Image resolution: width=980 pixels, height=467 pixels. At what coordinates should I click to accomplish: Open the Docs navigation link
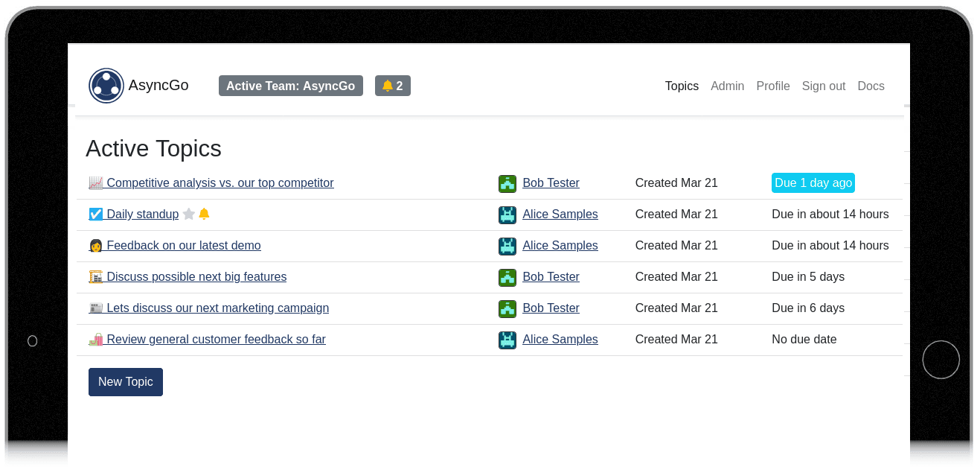coord(871,86)
